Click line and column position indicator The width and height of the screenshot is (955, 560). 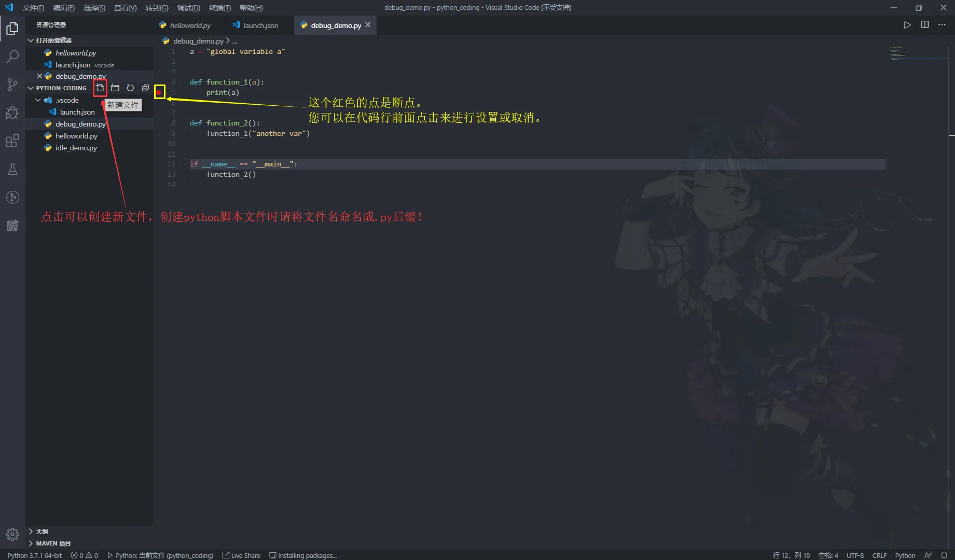tap(791, 555)
